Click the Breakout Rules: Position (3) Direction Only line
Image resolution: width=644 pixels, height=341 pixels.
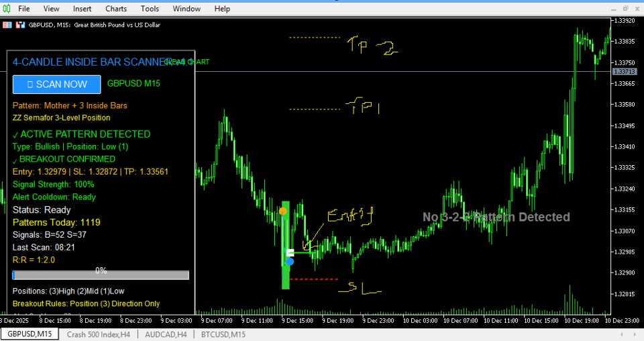(x=86, y=303)
